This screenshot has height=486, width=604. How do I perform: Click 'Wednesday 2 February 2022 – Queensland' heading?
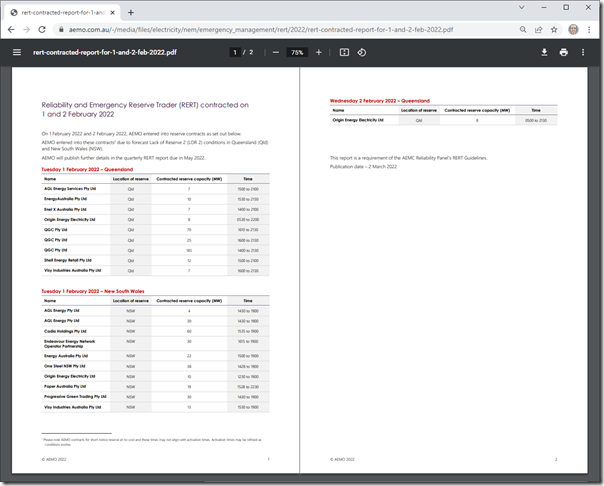(x=379, y=101)
